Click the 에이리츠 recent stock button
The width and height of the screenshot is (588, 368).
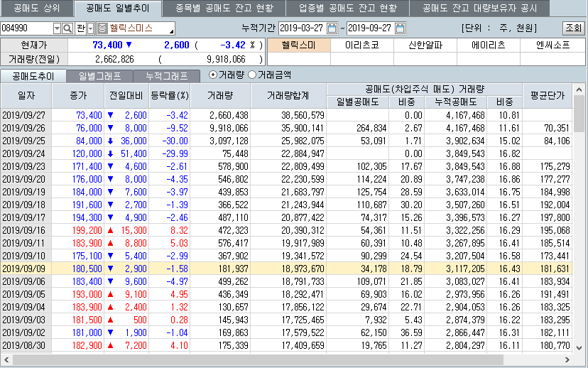(489, 45)
